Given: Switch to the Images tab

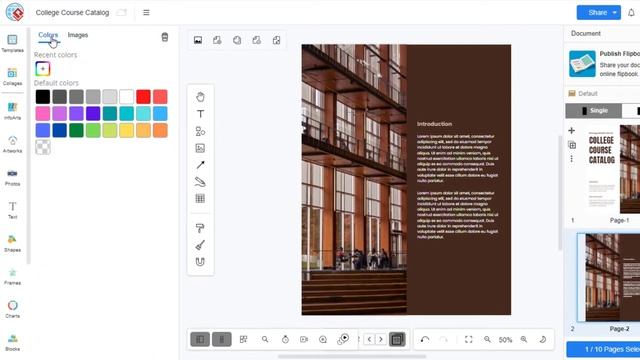Looking at the screenshot, I should 78,35.
